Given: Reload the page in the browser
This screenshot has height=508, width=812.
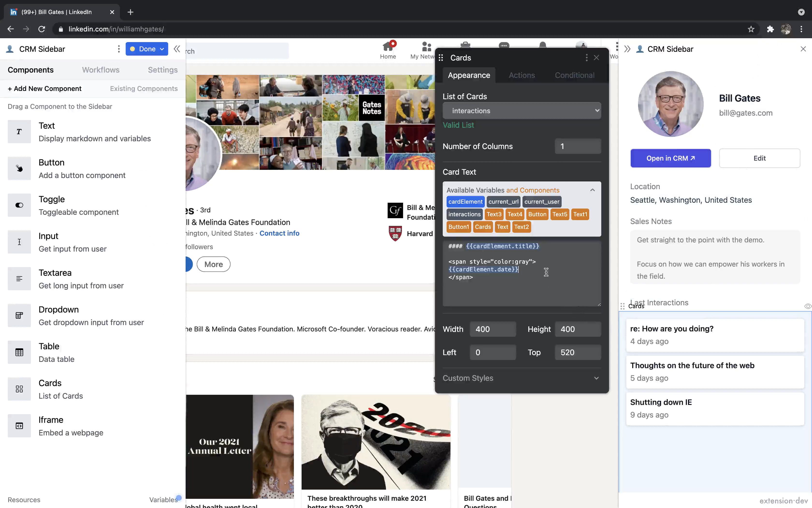Looking at the screenshot, I should pos(42,29).
